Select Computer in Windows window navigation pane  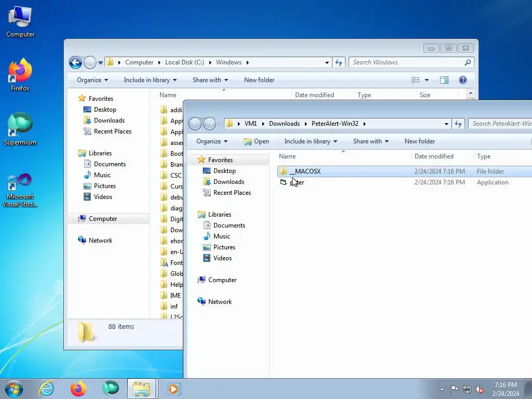click(x=109, y=219)
